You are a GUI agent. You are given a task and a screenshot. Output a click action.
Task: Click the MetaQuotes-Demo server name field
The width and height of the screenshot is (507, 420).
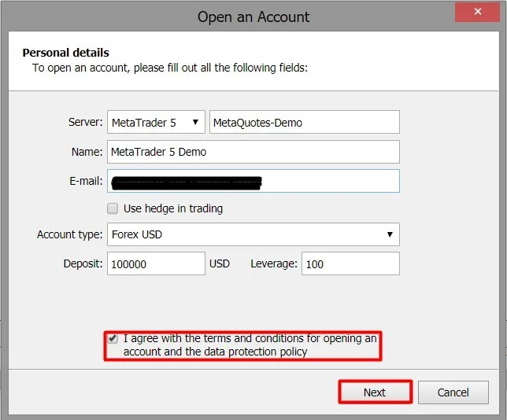pos(304,123)
